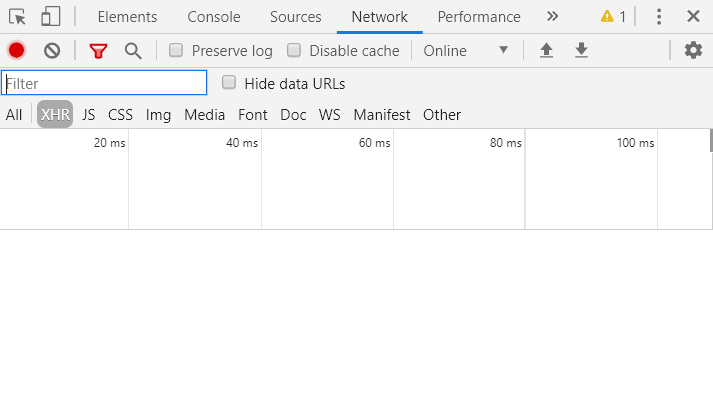Toggle the red filter funnel icon
The height and width of the screenshot is (415, 713).
[x=98, y=50]
